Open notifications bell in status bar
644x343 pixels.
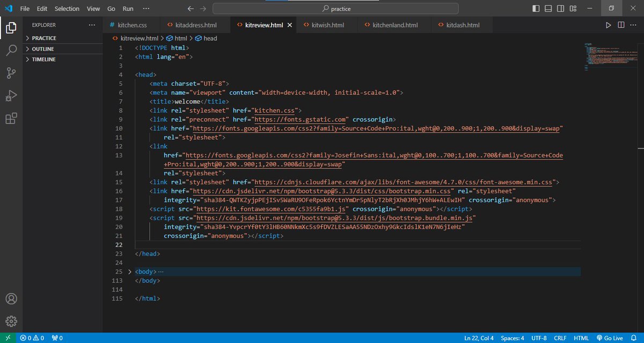(635, 338)
